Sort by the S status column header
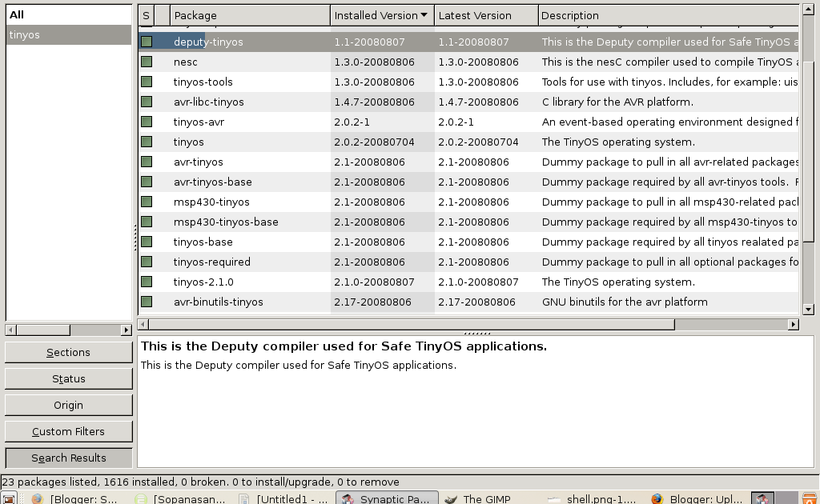 (x=147, y=16)
